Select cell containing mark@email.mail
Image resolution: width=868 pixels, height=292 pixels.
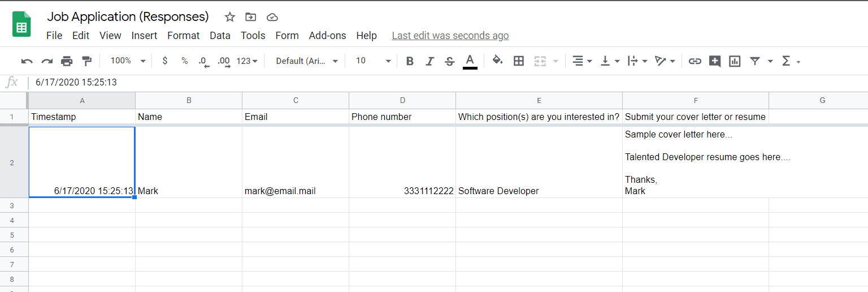click(295, 191)
